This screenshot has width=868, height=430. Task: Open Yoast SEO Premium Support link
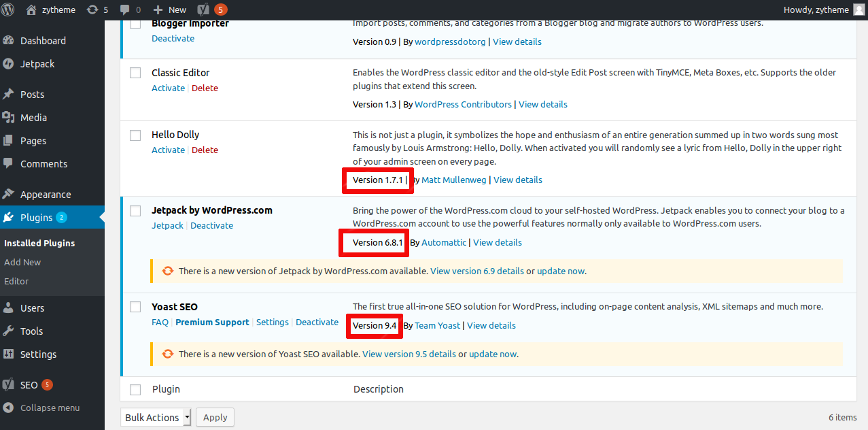tap(212, 322)
